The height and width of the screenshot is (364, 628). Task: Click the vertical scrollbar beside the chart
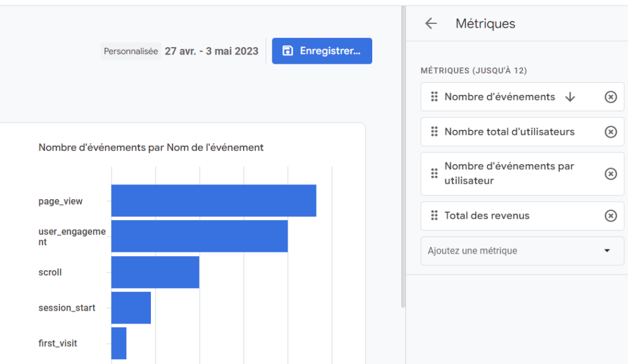404,157
